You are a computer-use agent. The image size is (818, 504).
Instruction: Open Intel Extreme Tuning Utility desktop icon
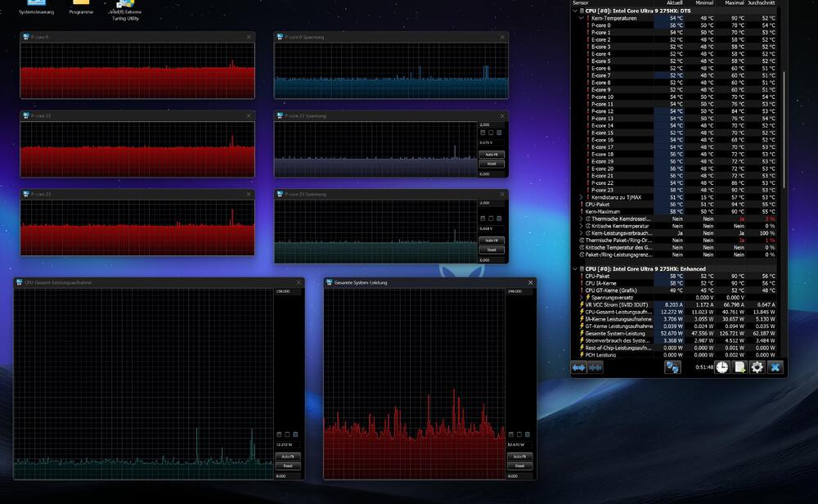click(x=125, y=8)
